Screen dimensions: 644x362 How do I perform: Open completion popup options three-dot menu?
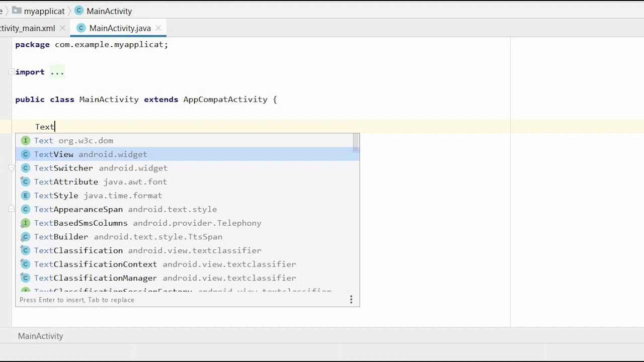[x=351, y=300]
